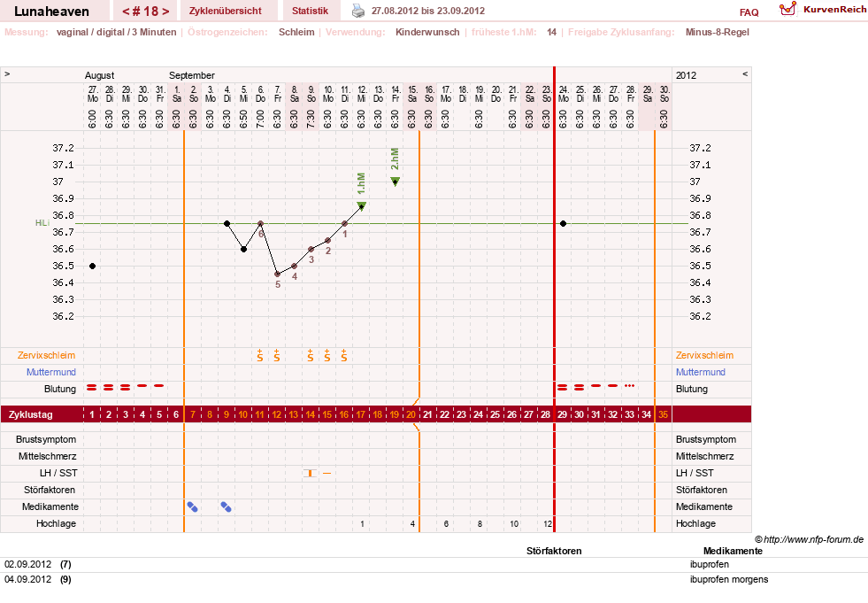Viewport: 868px width, 603px height.
Task: Click the printer icon in the header
Action: coord(358,11)
